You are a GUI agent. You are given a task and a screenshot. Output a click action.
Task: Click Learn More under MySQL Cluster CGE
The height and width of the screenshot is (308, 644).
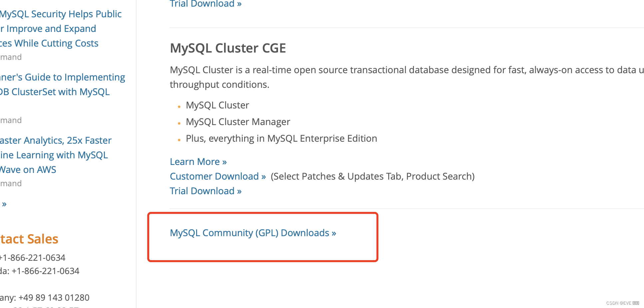pyautogui.click(x=195, y=161)
